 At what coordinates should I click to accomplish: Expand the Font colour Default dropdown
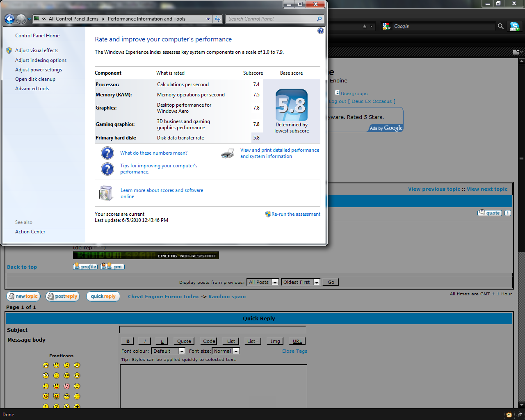click(x=181, y=351)
